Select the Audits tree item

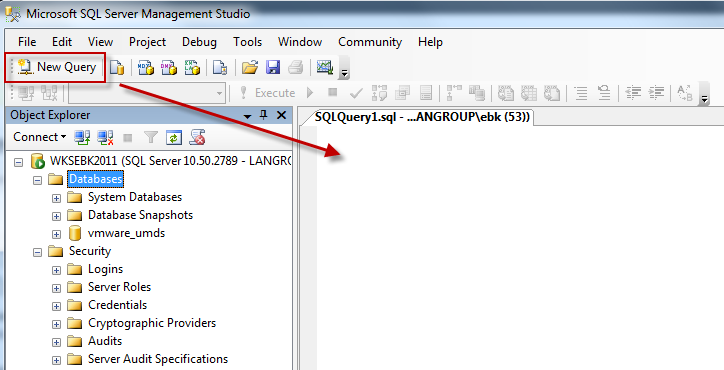(x=105, y=341)
